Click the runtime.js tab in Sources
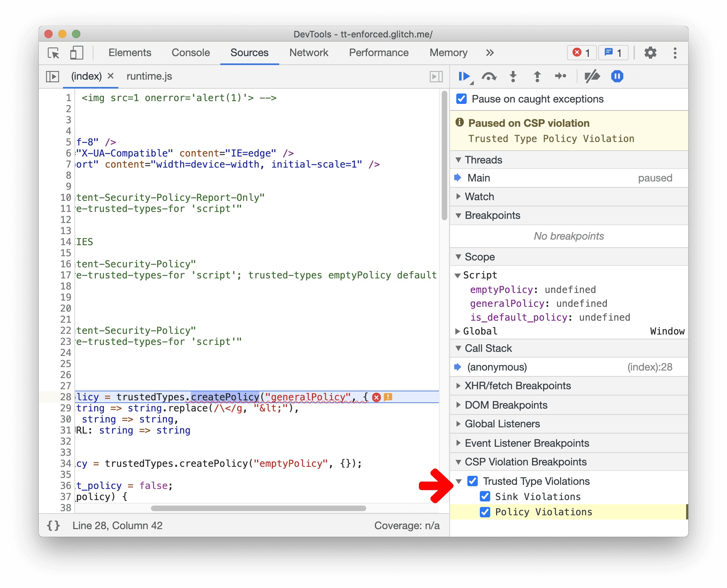 coord(149,77)
